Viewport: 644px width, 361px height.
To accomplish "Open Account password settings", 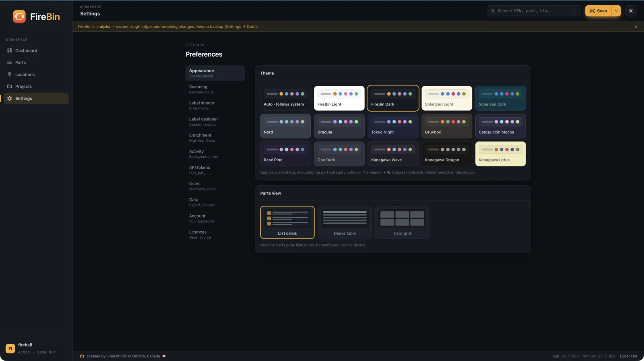I will pyautogui.click(x=215, y=218).
